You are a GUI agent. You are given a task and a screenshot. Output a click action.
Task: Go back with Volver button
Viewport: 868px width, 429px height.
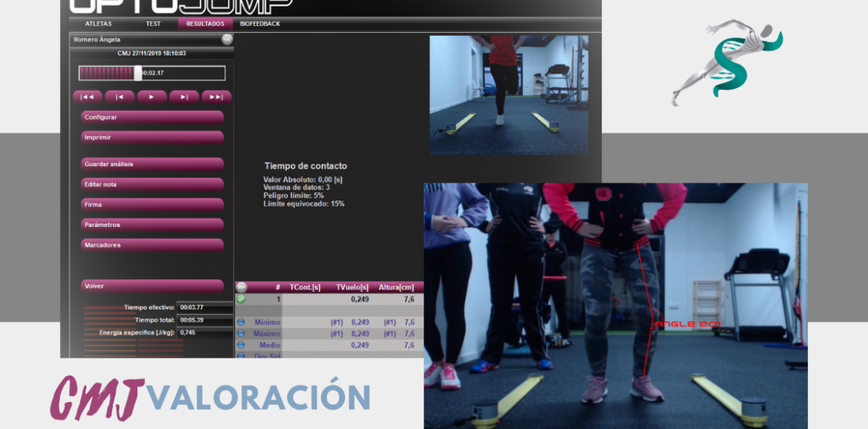point(152,286)
